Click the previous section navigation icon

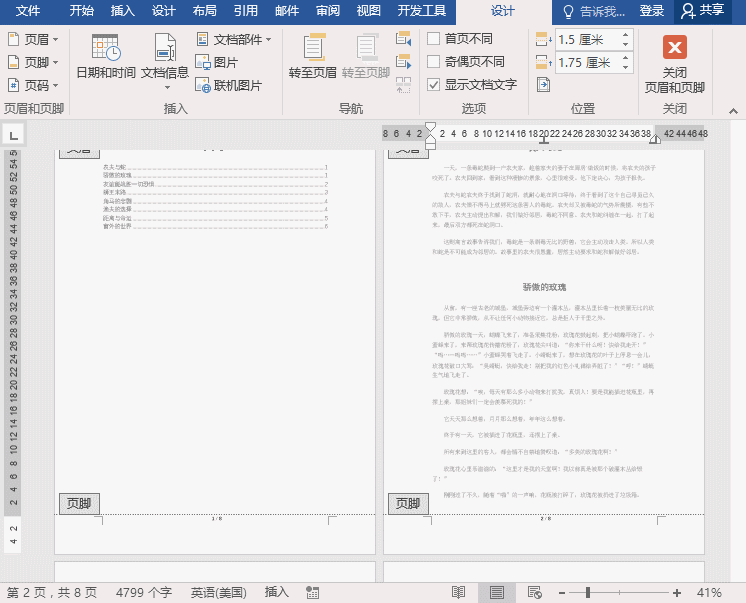click(403, 39)
